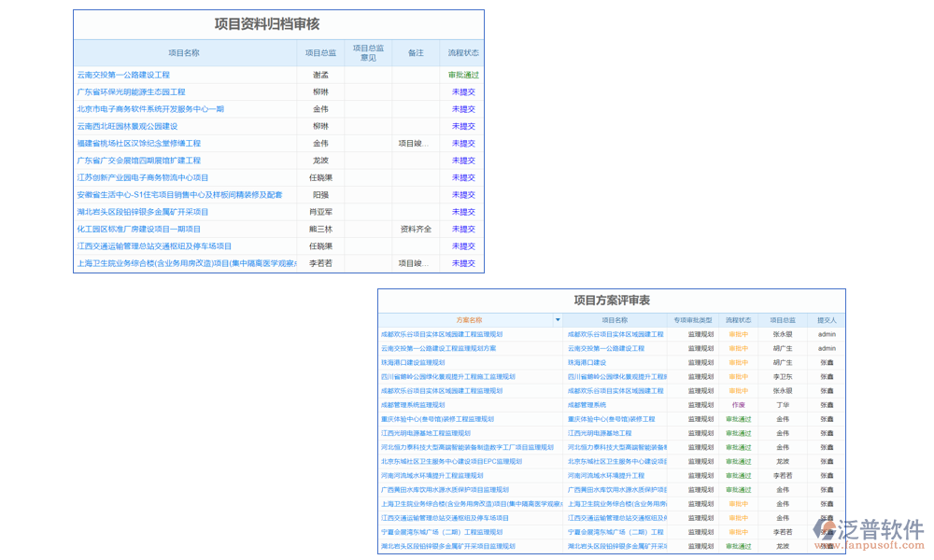Click the green 审批通过 status in archive table

pyautogui.click(x=462, y=75)
